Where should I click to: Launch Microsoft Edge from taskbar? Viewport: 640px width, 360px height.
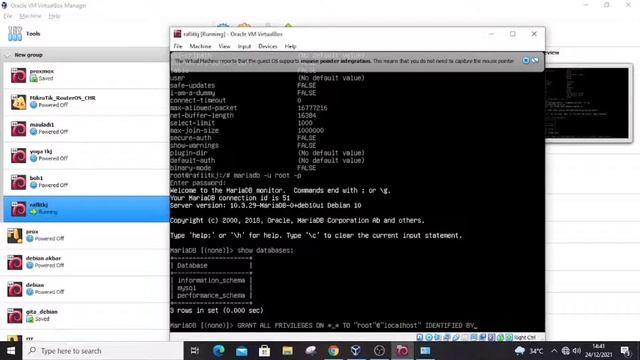pyautogui.click(x=218, y=351)
